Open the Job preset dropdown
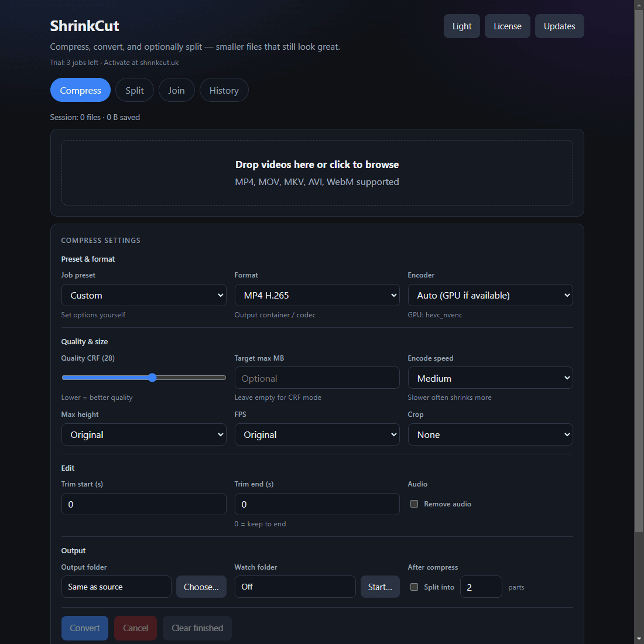The height and width of the screenshot is (644, 644). click(144, 295)
